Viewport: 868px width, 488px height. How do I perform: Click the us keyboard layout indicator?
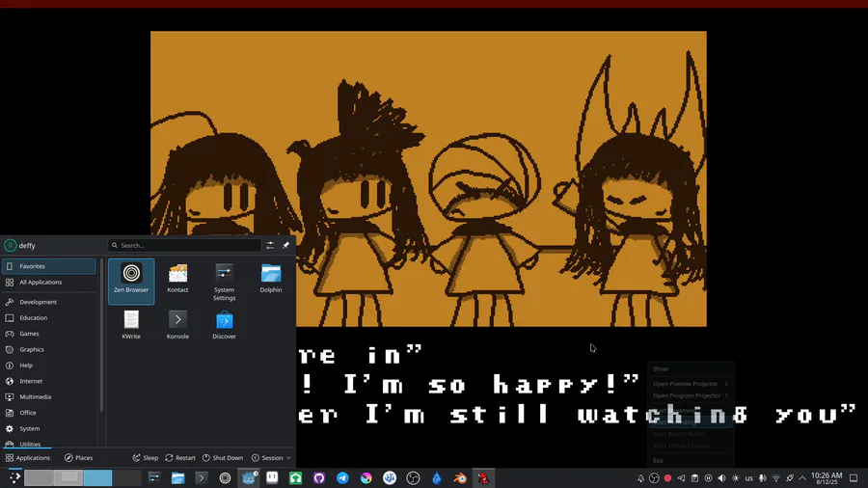point(749,478)
